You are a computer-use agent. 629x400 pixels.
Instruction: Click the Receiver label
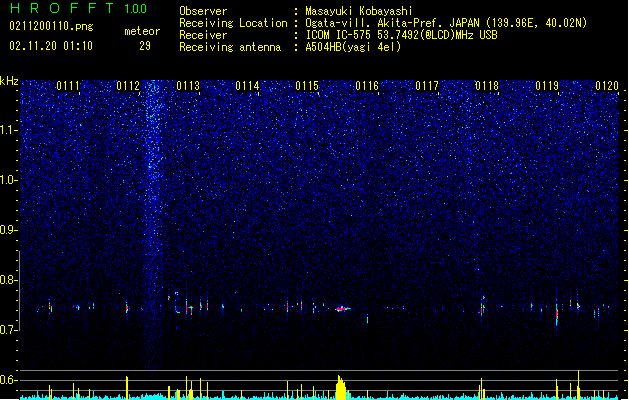203,35
